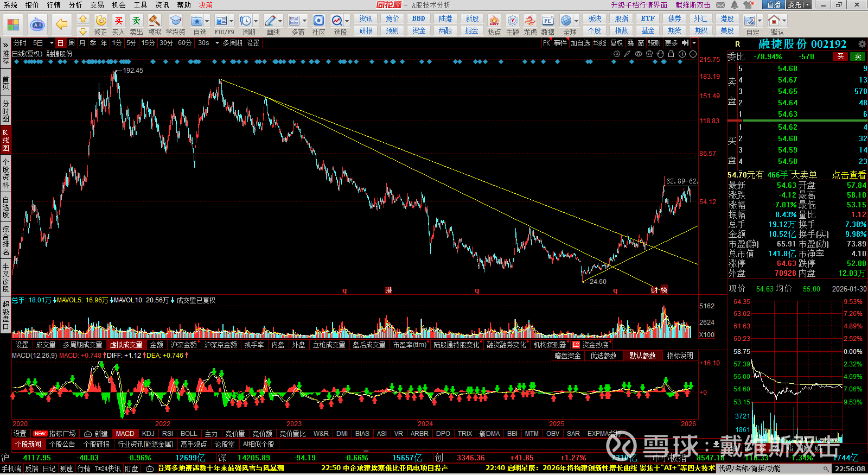Toggle 均线 moving averages display
Viewport: 868px width, 475px height.
[599, 43]
